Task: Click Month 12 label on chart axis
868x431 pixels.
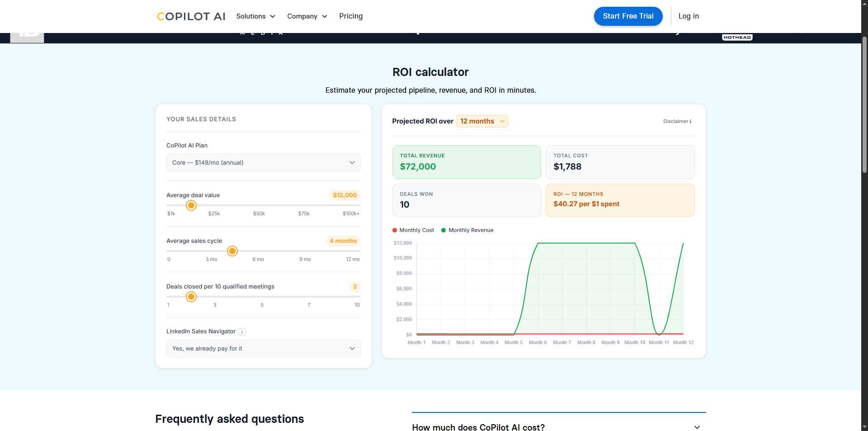Action: tap(683, 342)
